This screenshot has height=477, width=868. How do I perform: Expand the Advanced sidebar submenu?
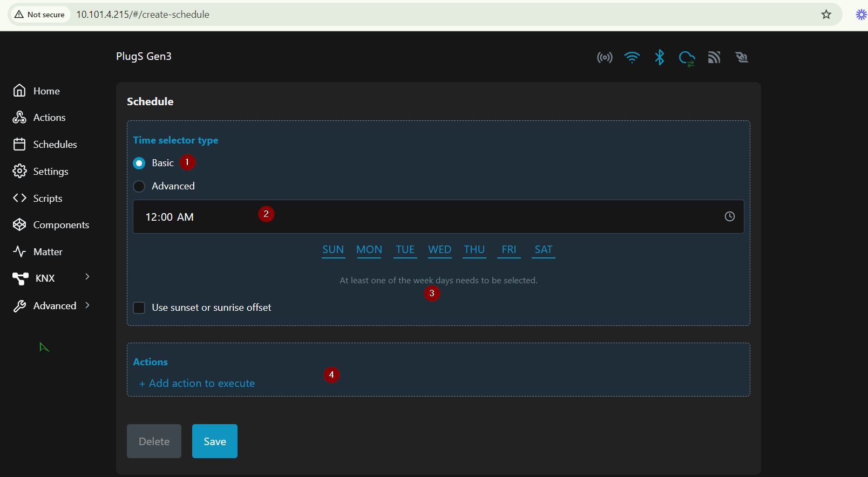[87, 305]
